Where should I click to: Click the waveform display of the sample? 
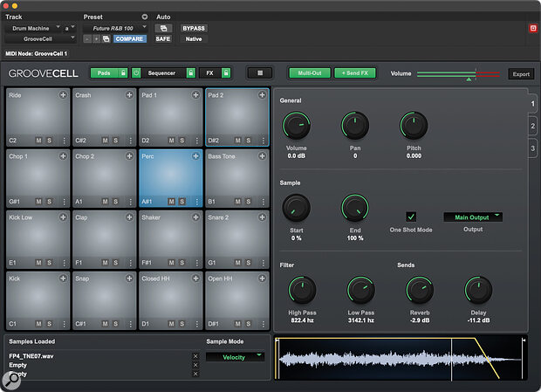(x=401, y=359)
